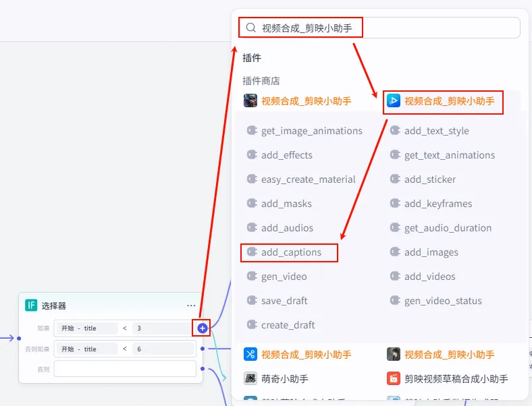Click the save_draft plug icon
The height and width of the screenshot is (406, 532).
pyautogui.click(x=252, y=300)
